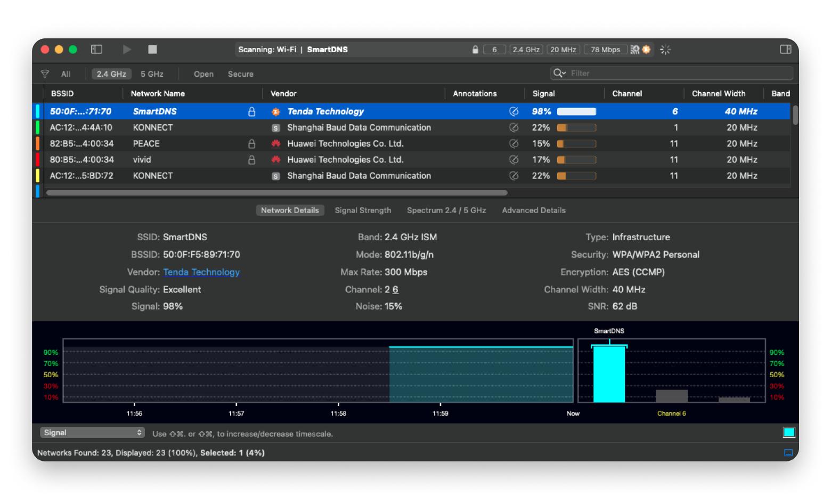Viewport: 831px width, 504px height.
Task: Select the vivid network row
Action: 142,160
